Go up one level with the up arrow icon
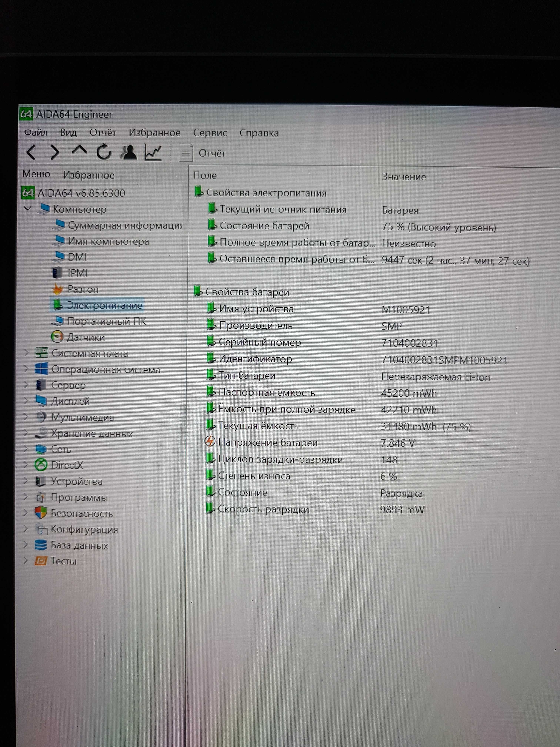 pos(79,151)
